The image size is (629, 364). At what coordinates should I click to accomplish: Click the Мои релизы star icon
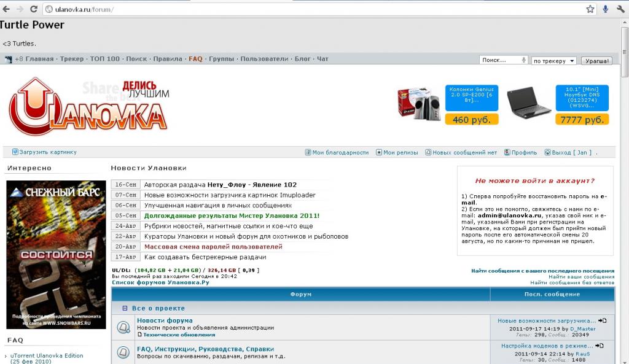pos(378,152)
